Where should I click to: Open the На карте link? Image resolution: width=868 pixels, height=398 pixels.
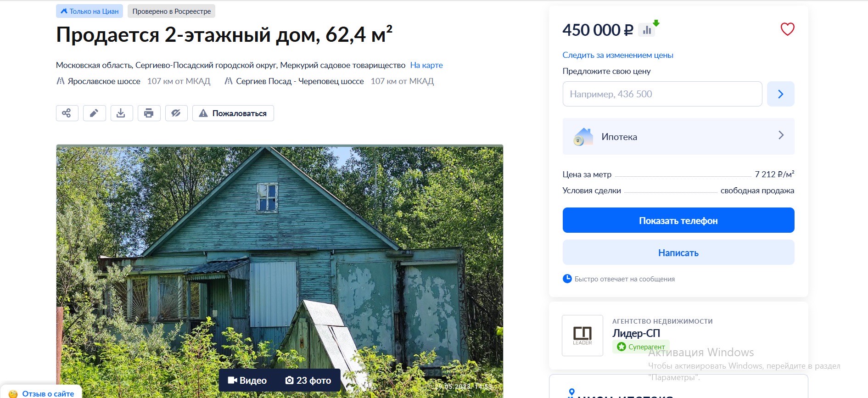coord(426,65)
